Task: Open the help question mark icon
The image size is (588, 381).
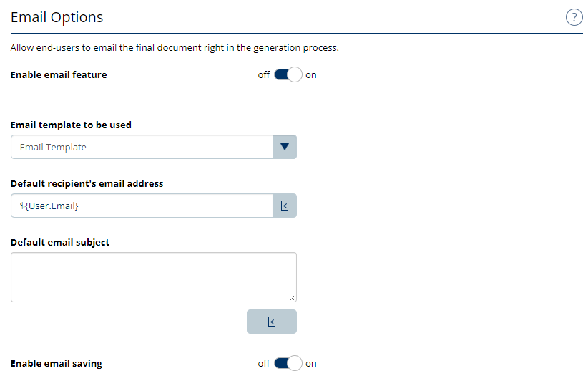Action: [x=574, y=18]
